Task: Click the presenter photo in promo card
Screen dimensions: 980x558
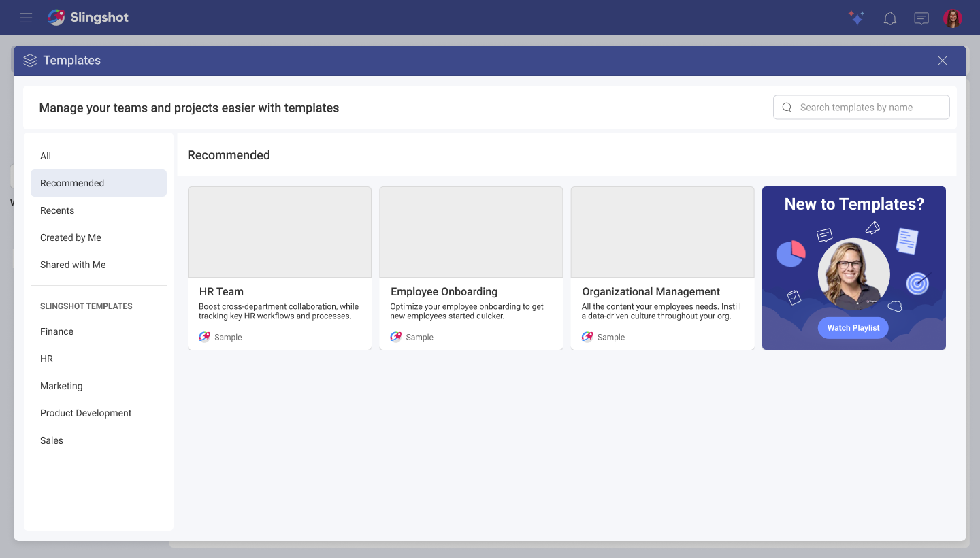Action: click(853, 274)
